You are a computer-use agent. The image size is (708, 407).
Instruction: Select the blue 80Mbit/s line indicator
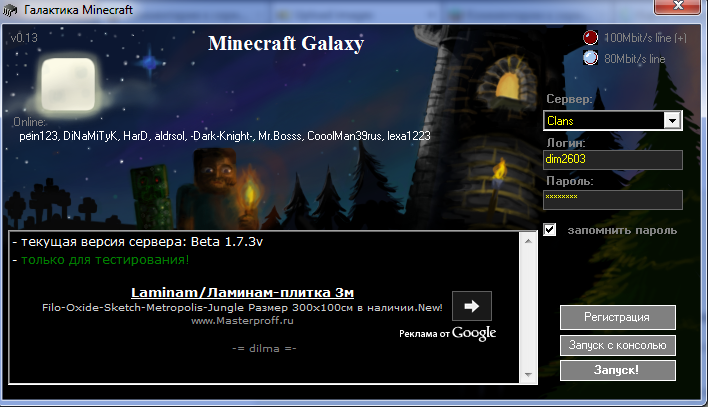590,58
